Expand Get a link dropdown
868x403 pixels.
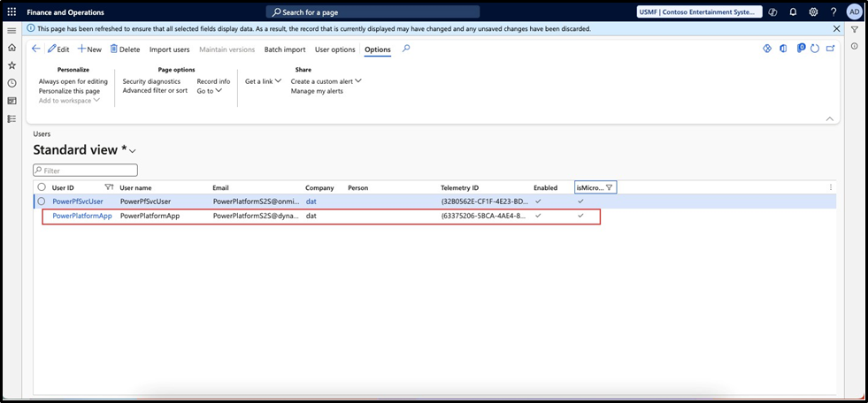point(263,81)
